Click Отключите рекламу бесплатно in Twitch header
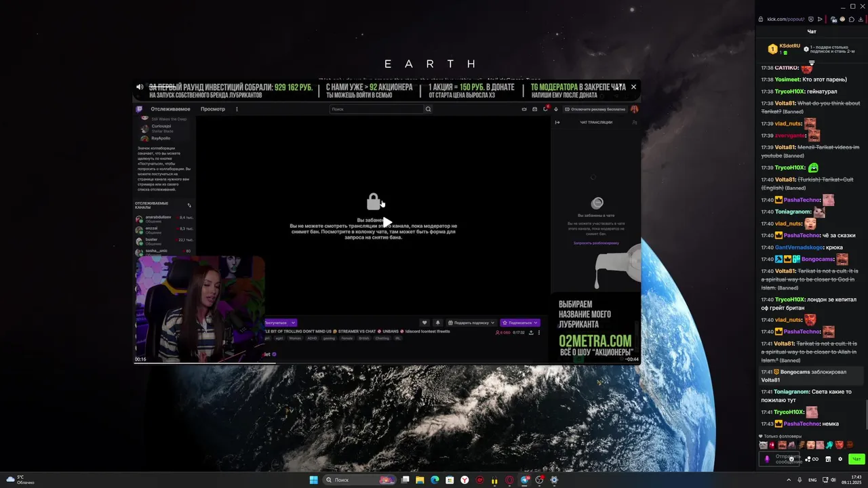868x488 pixels. (595, 109)
